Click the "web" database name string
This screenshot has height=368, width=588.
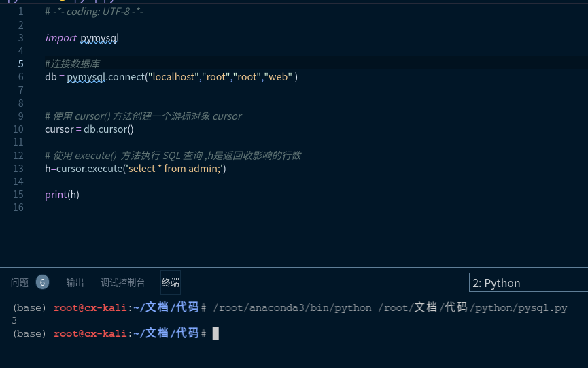point(279,77)
